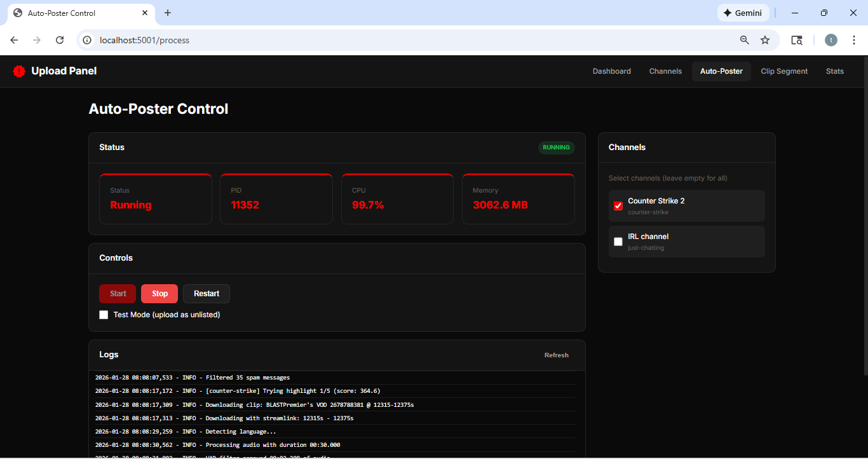Click the Start button
This screenshot has width=868, height=459.
pos(118,294)
